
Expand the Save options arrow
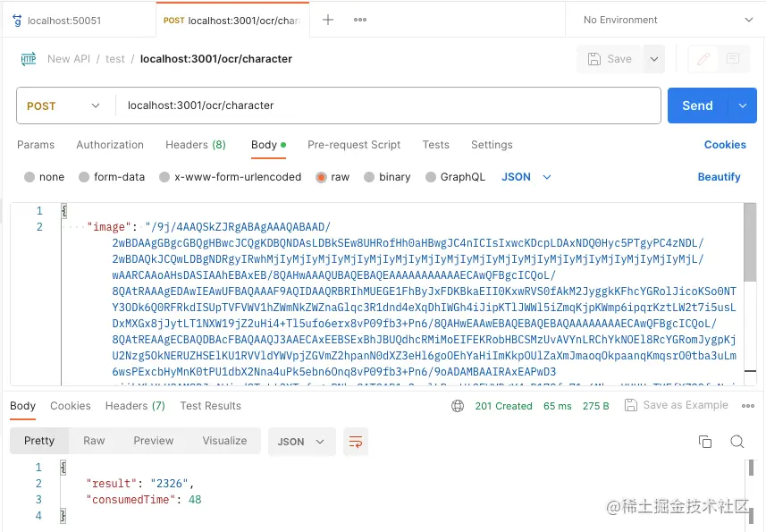pos(654,59)
